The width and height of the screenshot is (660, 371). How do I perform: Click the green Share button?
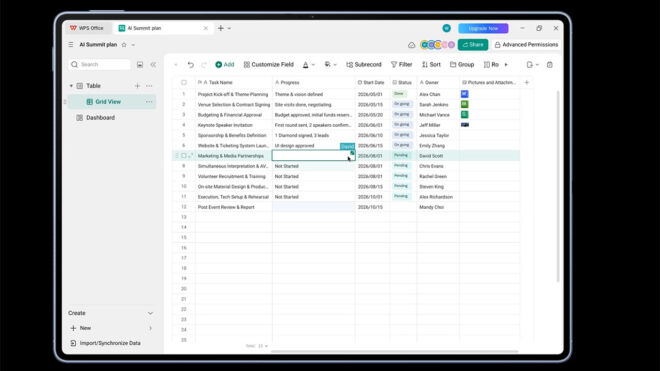tap(473, 45)
